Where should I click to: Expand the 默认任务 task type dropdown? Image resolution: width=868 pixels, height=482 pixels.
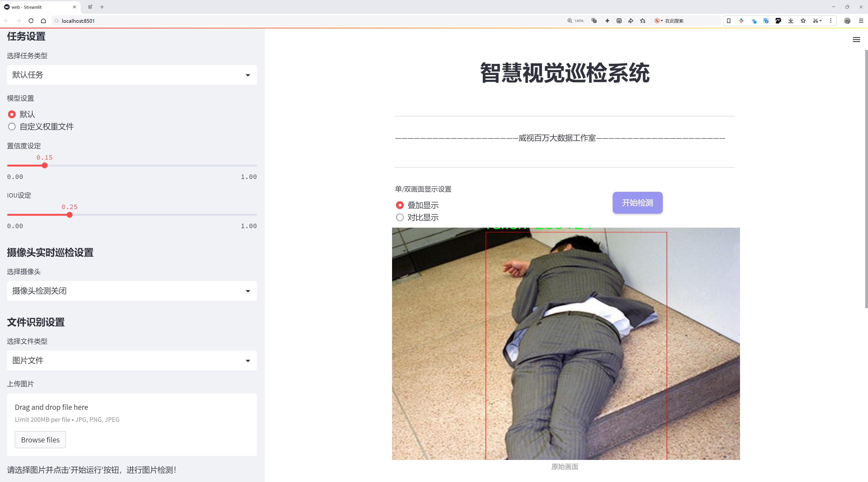click(x=132, y=75)
